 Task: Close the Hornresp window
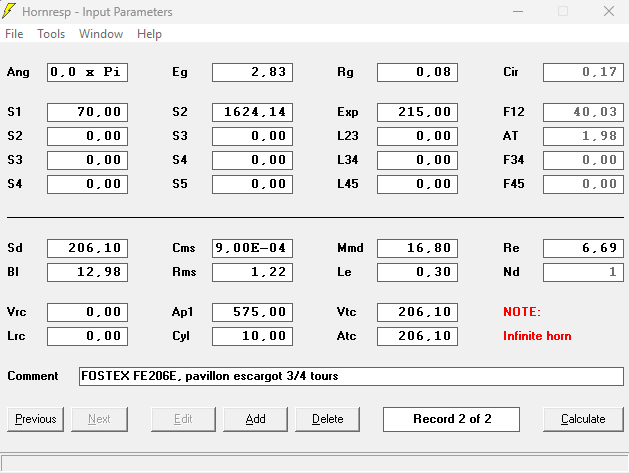coord(609,11)
